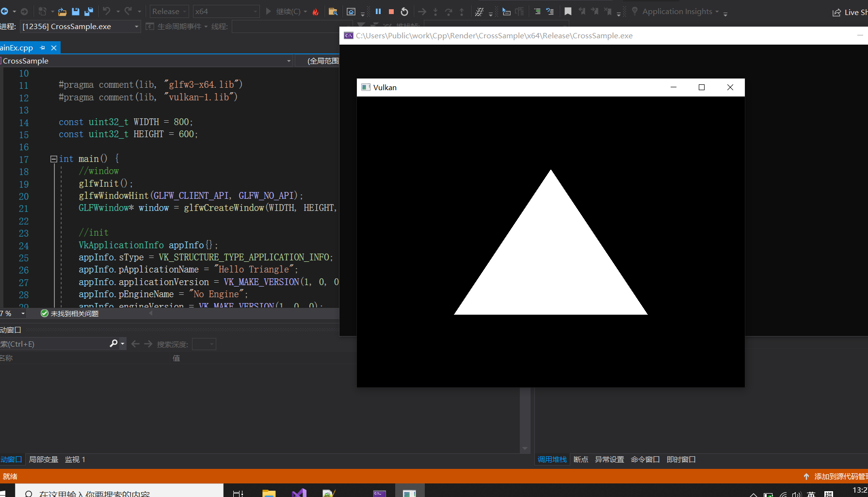Image resolution: width=868 pixels, height=497 pixels.
Task: Click the Find in Files icon
Action: 333,12
